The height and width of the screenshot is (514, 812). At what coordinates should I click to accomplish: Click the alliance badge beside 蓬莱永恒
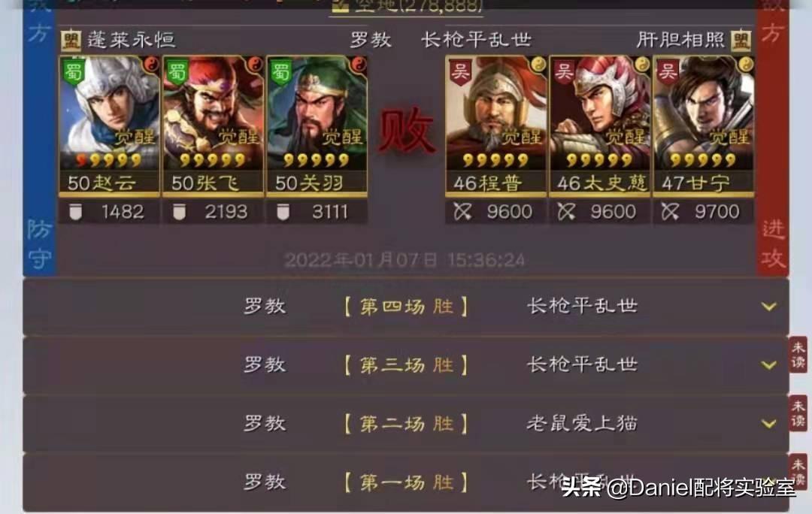(71, 41)
